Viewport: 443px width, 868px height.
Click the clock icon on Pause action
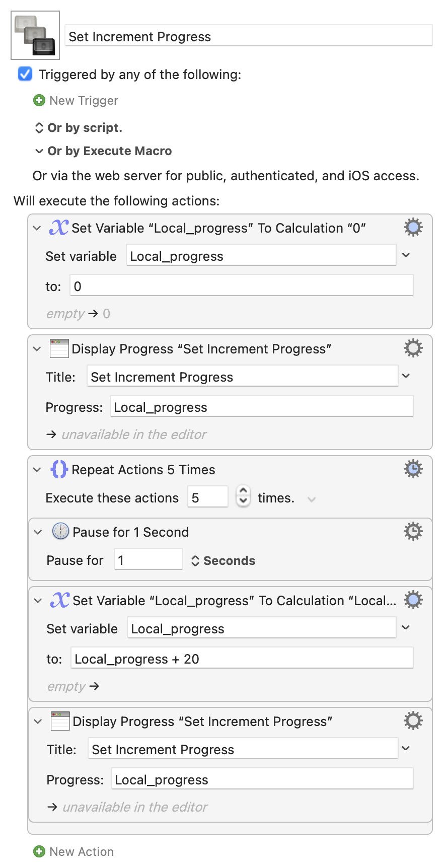point(60,532)
